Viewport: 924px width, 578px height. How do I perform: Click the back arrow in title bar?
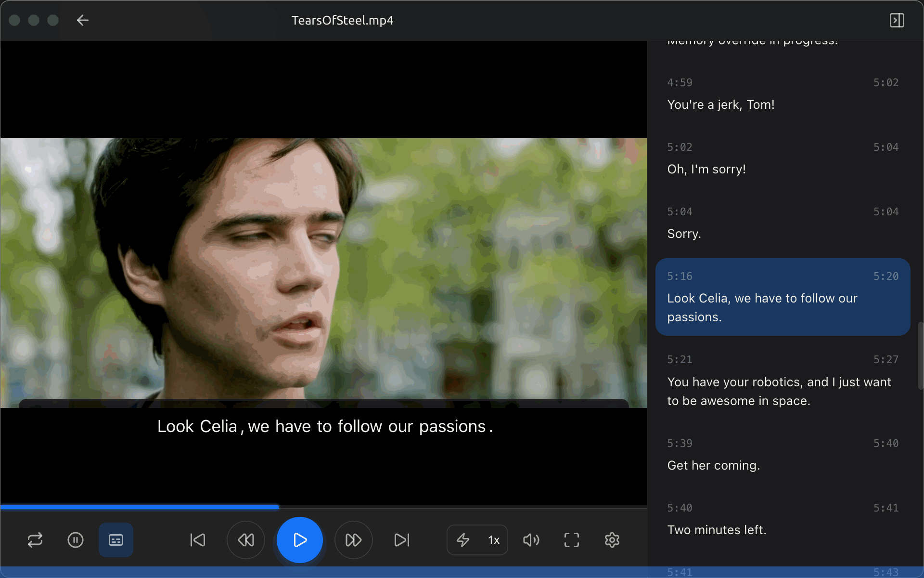click(83, 20)
